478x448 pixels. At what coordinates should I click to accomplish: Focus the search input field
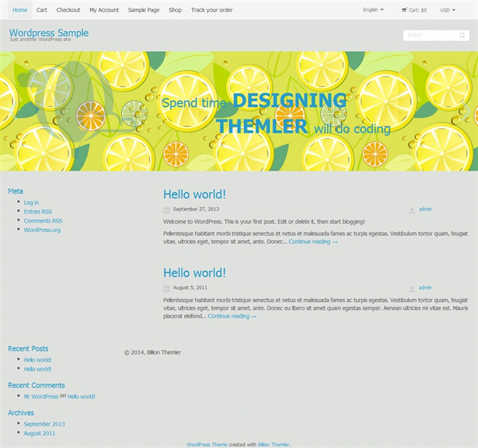430,35
